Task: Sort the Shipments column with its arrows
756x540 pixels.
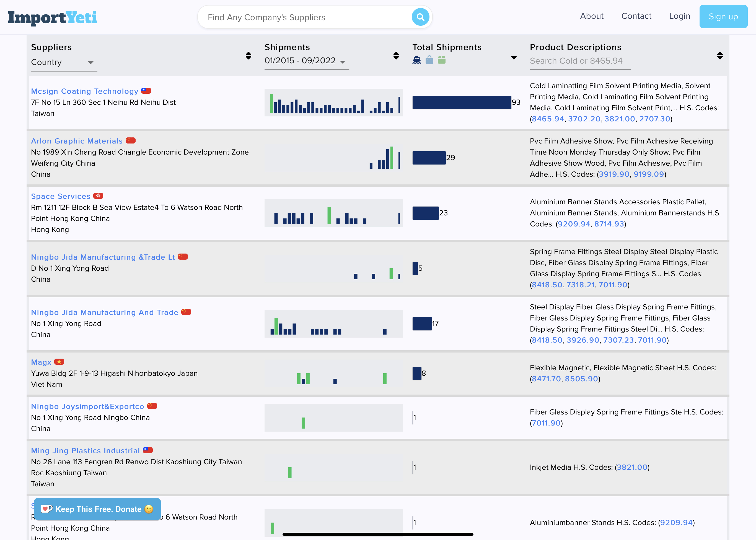Action: point(396,56)
